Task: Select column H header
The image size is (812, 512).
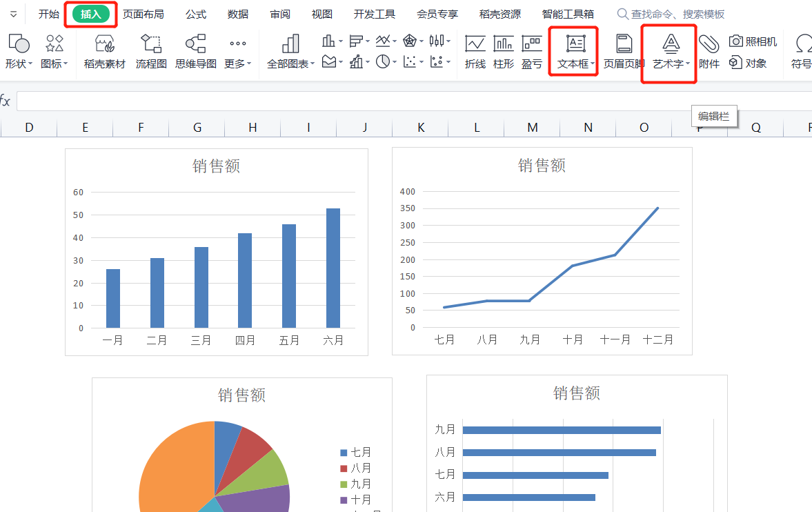Action: pyautogui.click(x=252, y=128)
